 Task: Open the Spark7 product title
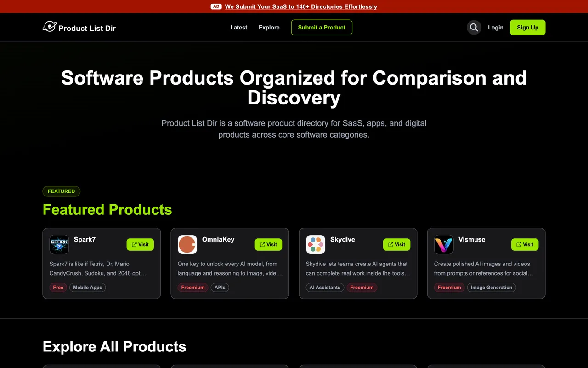coord(85,239)
